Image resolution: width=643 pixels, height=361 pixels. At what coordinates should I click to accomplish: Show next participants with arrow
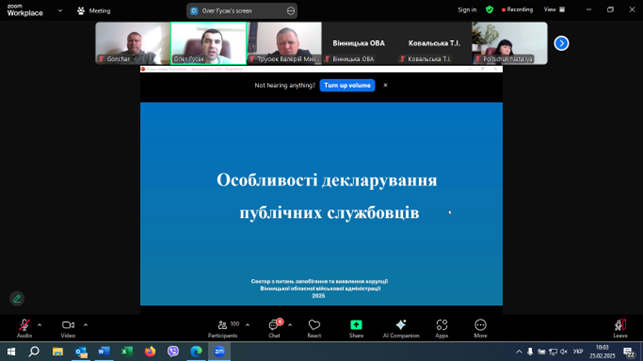pos(561,43)
